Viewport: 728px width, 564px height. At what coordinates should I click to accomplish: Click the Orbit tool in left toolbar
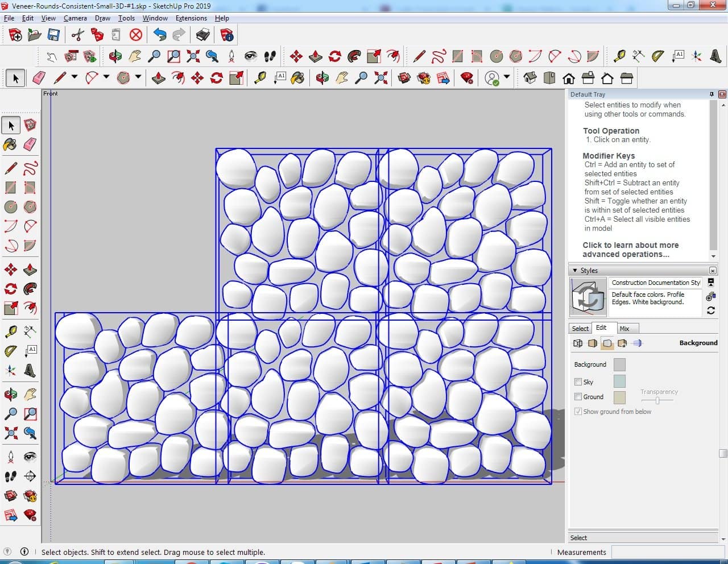[x=10, y=394]
